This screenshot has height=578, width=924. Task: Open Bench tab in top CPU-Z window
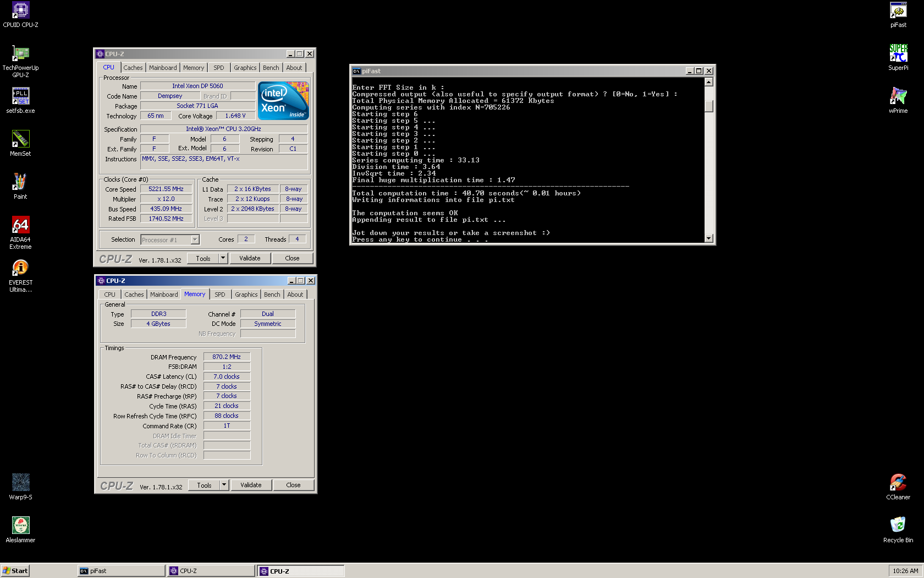coord(271,68)
